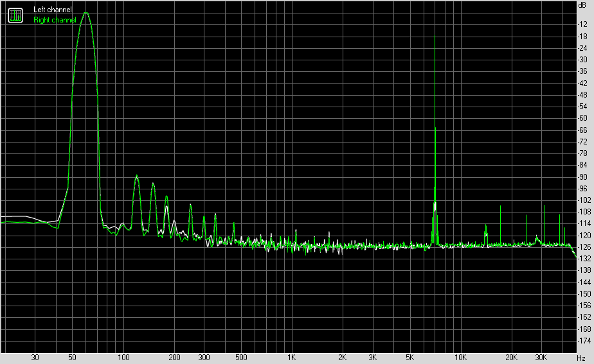Click the -114 dB axis label

pyautogui.click(x=584, y=223)
